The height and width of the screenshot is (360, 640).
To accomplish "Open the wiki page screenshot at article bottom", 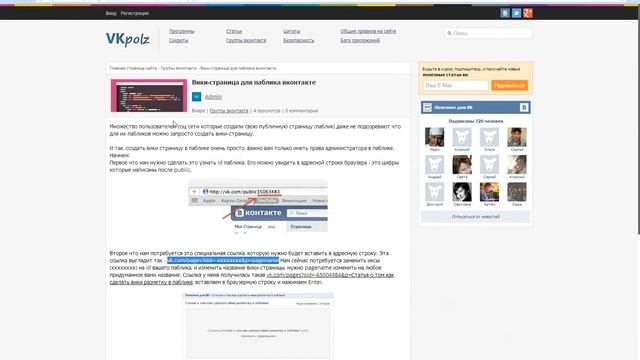I will point(258,326).
